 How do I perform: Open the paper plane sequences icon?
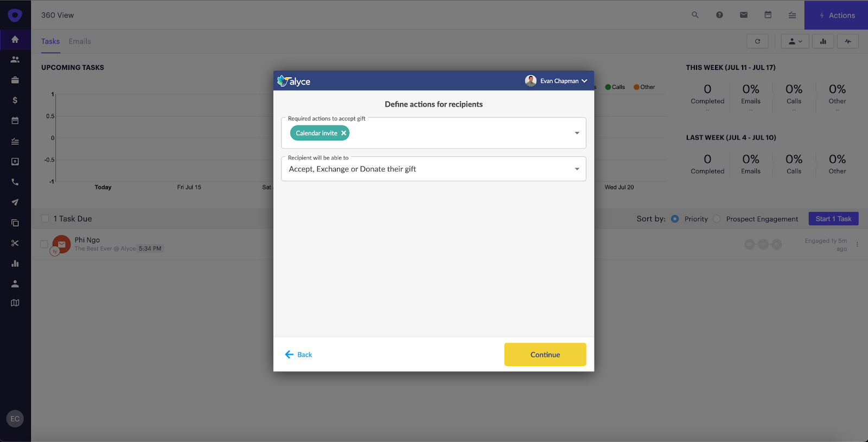point(15,202)
